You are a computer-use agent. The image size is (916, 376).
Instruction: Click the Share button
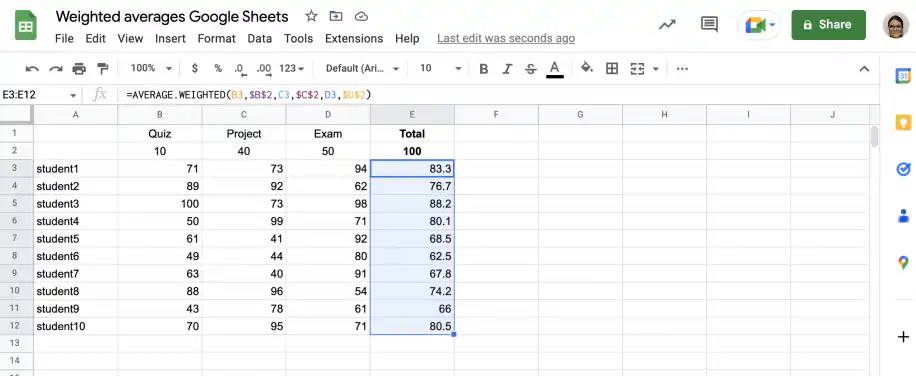pos(828,25)
